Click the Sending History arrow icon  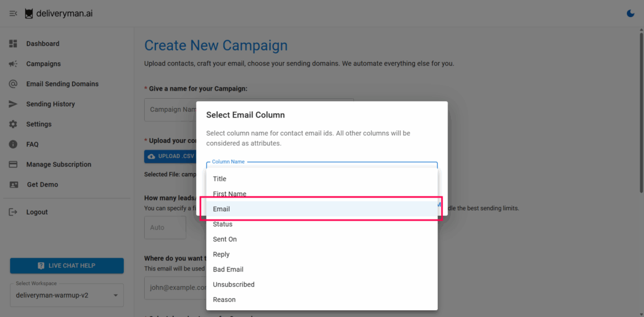(13, 104)
